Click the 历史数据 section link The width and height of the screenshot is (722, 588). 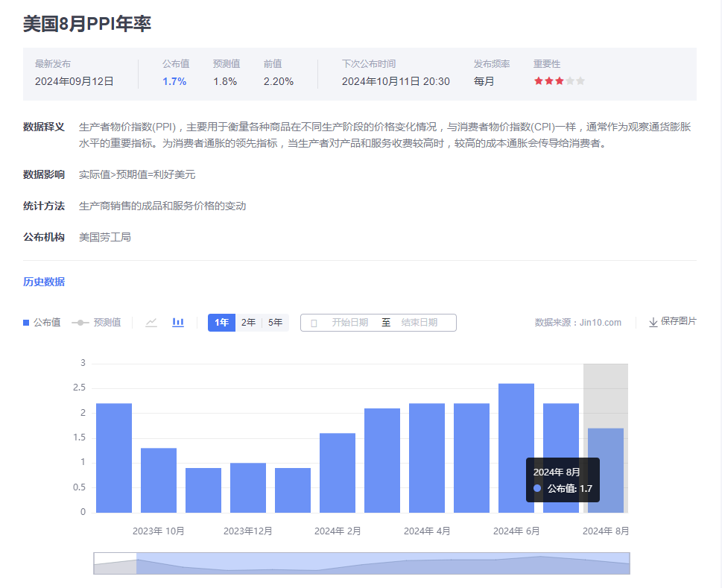(x=44, y=282)
